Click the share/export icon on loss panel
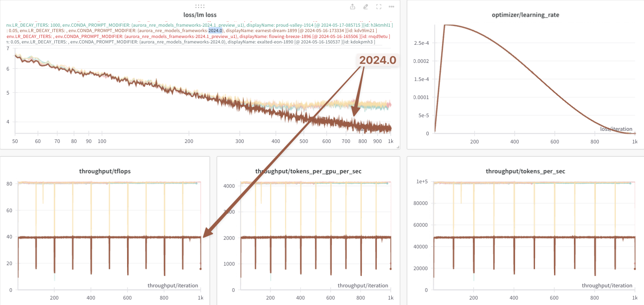The height and width of the screenshot is (305, 644). pos(353,7)
